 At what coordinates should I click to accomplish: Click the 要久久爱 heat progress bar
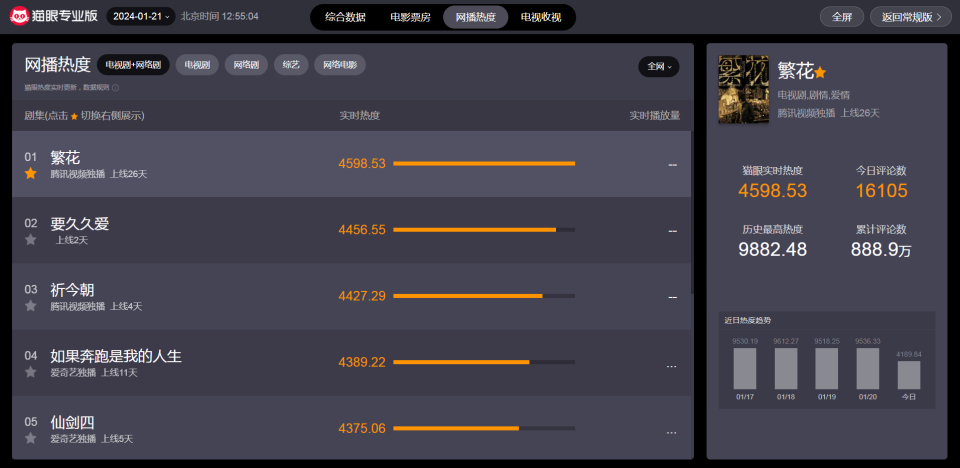pos(484,230)
